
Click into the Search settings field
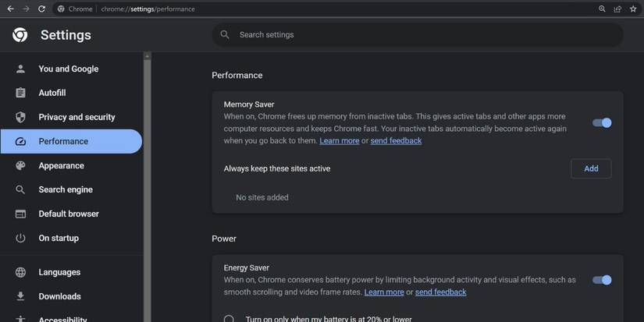point(418,35)
